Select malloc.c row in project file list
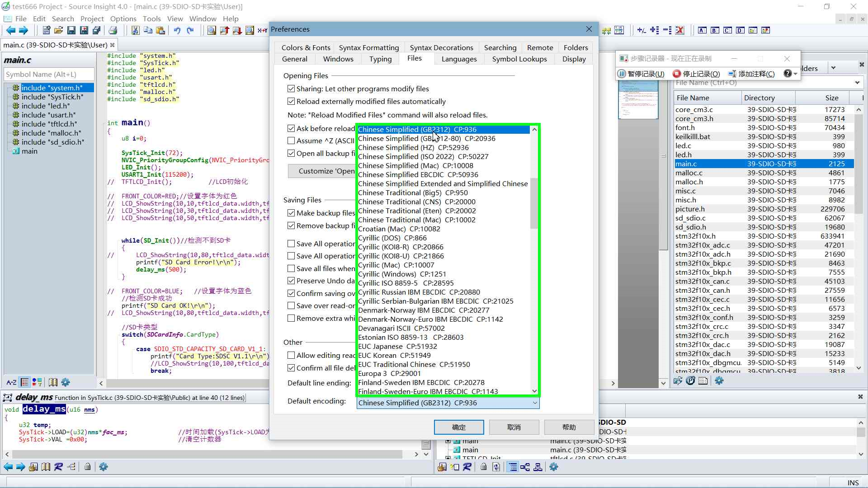The image size is (868, 488). tap(764, 173)
